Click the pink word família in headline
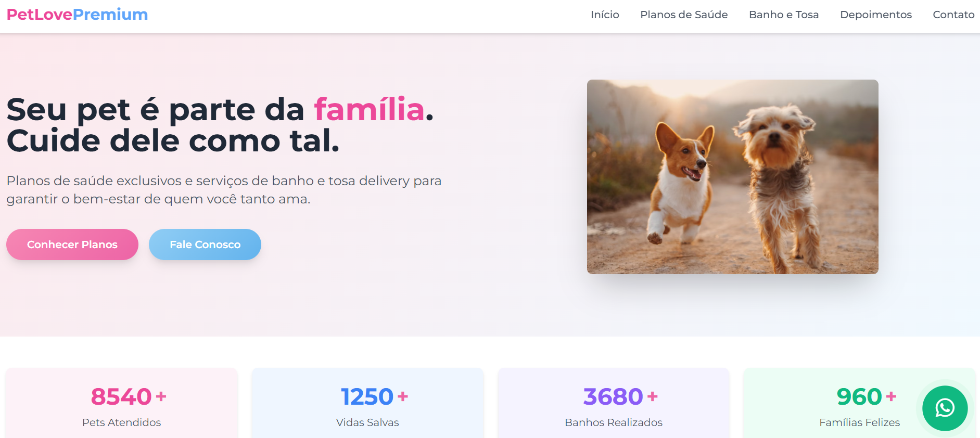 [370, 109]
